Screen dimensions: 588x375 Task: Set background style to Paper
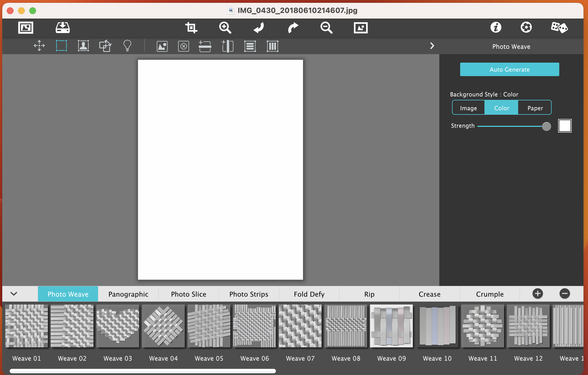(x=535, y=108)
